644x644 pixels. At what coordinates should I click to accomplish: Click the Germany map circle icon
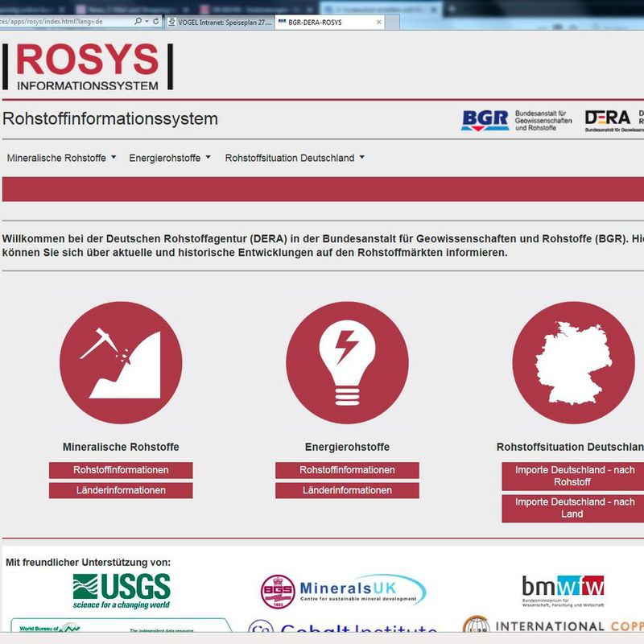pyautogui.click(x=574, y=363)
